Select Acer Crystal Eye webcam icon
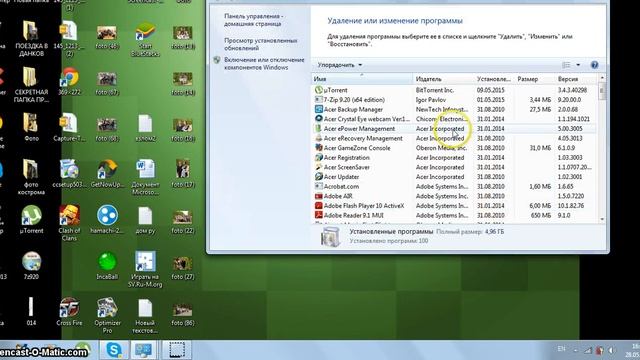This screenshot has width=640, height=360. pos(319,119)
